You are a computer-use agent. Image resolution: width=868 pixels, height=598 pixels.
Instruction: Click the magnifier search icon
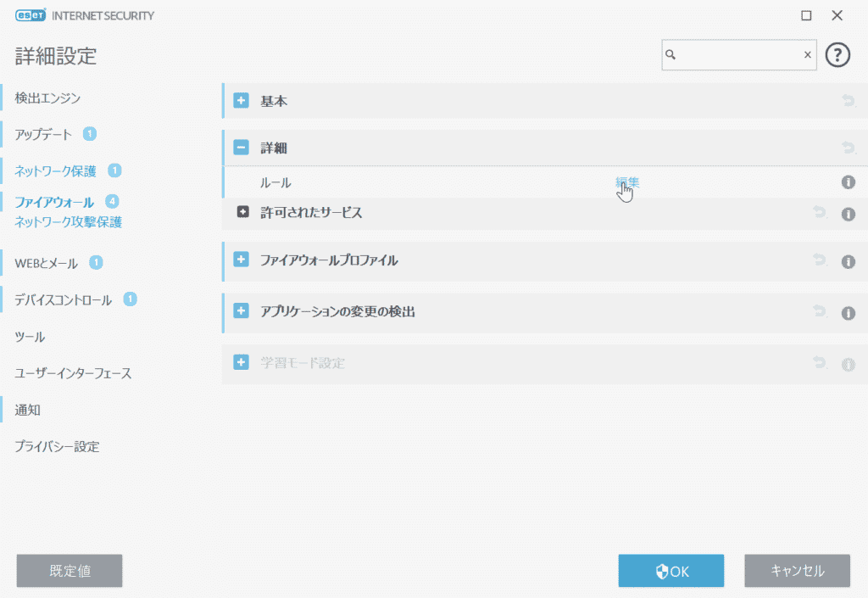click(x=670, y=55)
